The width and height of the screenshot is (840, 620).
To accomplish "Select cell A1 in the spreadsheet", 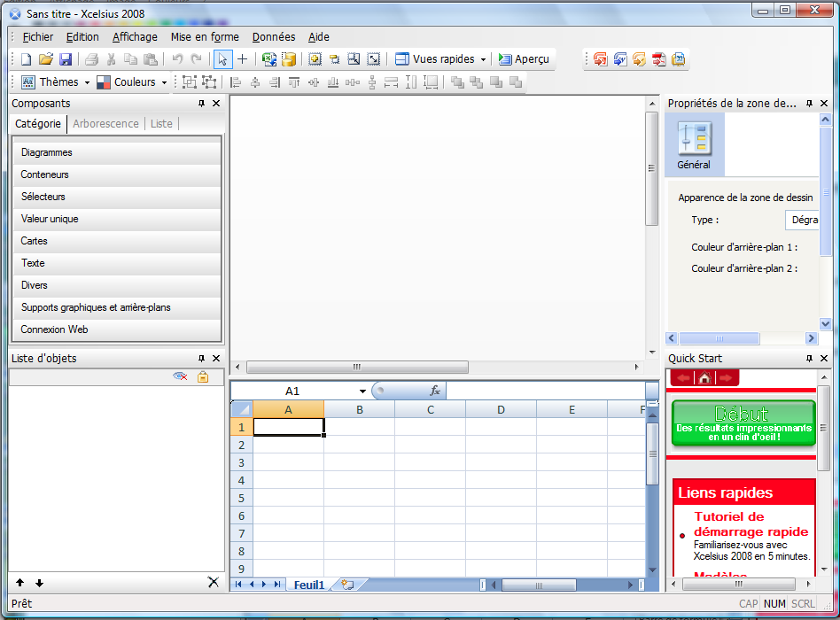I will coord(288,427).
